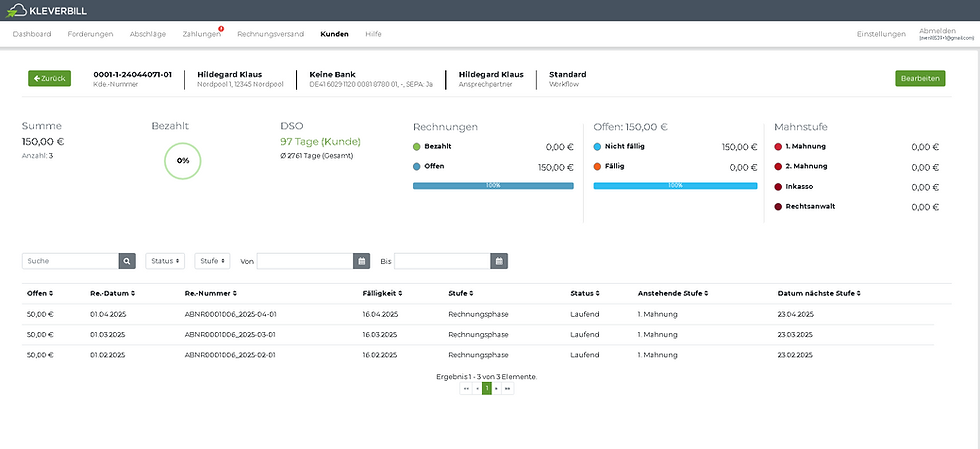Image resolution: width=980 pixels, height=449 pixels.
Task: Click the 0% Bezahlt progress circle
Action: [182, 161]
